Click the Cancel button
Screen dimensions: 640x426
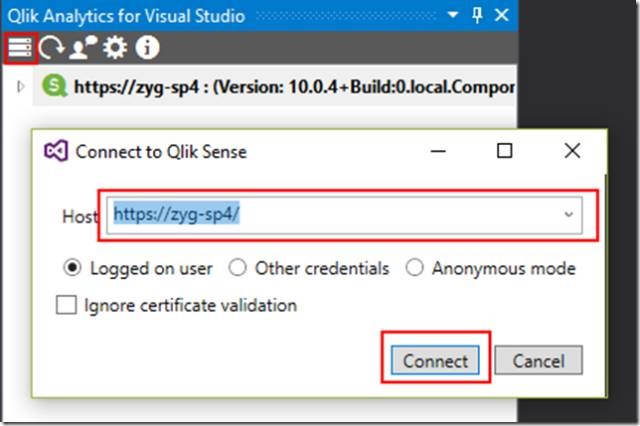538,360
